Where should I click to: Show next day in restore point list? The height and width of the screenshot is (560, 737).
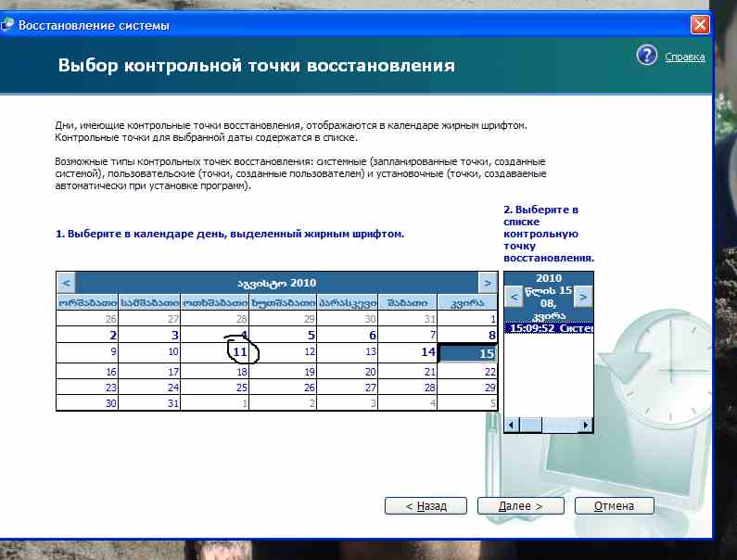point(582,297)
